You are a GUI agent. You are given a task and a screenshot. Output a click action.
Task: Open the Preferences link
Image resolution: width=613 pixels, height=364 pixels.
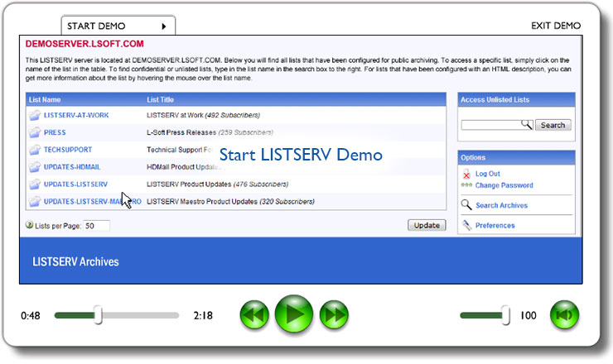click(495, 225)
